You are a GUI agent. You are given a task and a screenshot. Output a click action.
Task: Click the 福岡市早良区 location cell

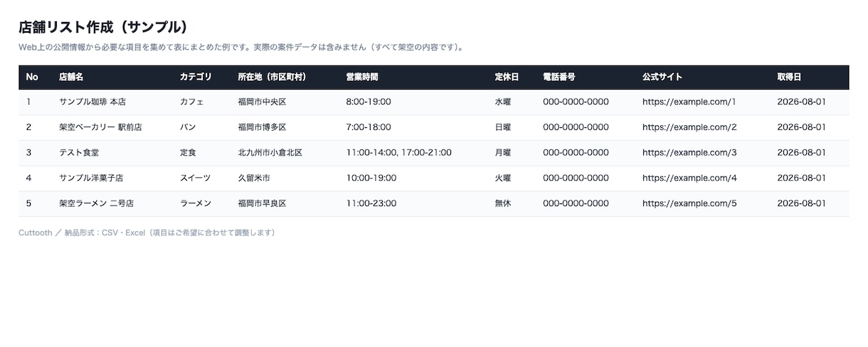(x=262, y=203)
